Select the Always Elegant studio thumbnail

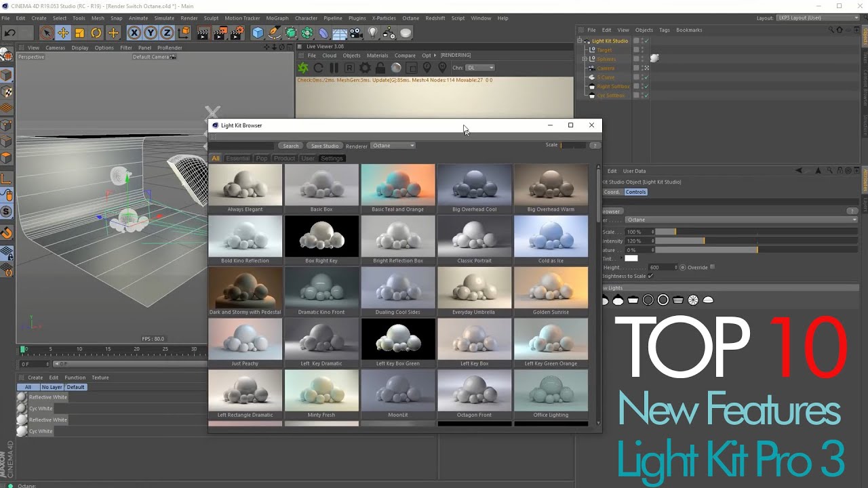coord(245,185)
